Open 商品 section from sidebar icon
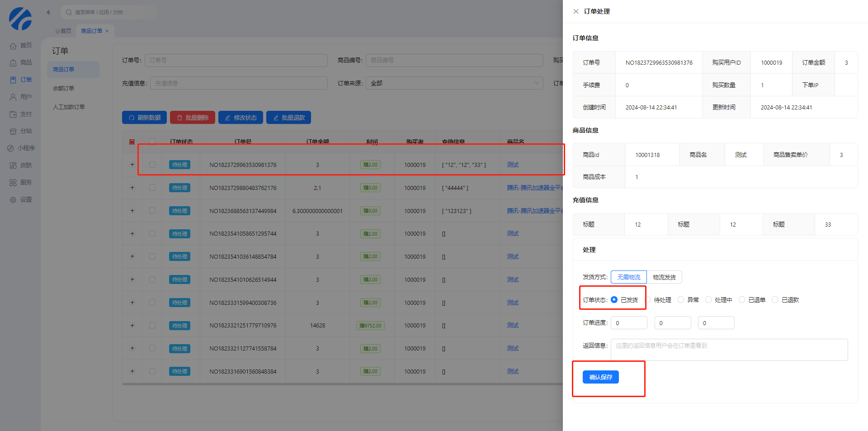Screen dimensions: 868x431 coord(14,63)
